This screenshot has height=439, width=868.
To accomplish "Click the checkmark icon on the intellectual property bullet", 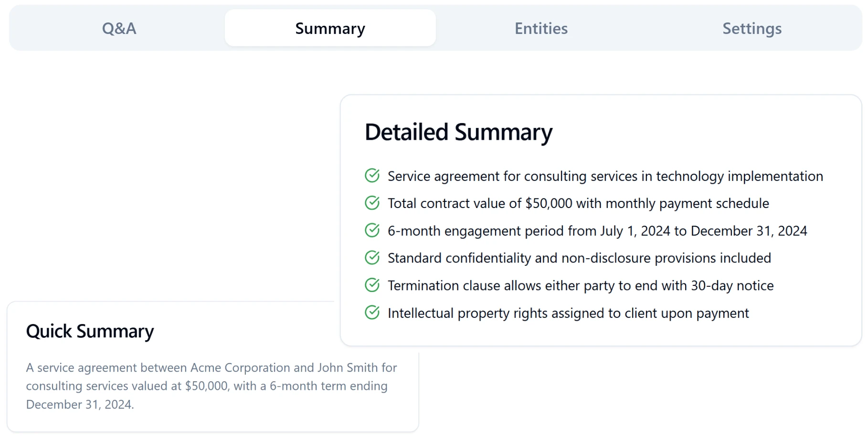I will [372, 313].
